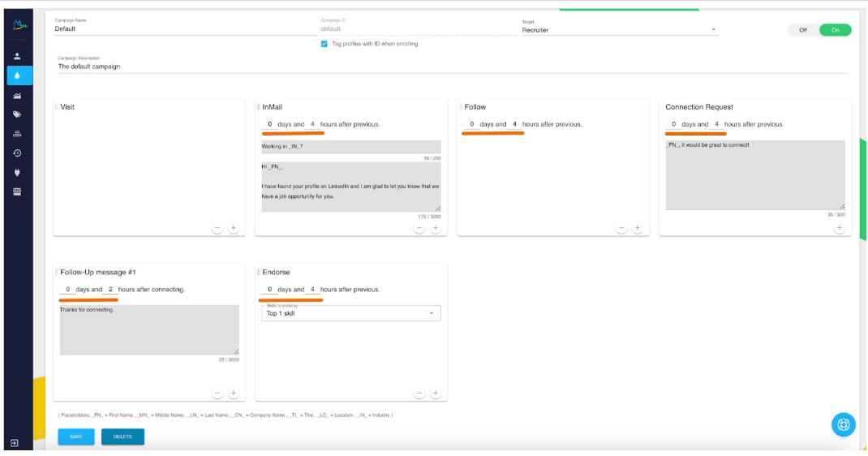Open the help lifebuoy chat button

(843, 424)
